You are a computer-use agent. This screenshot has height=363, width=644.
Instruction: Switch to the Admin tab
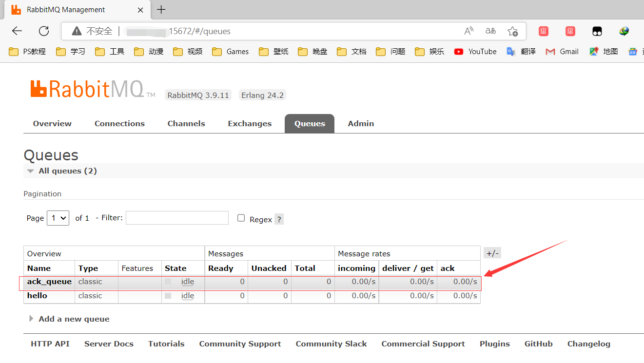(x=361, y=124)
